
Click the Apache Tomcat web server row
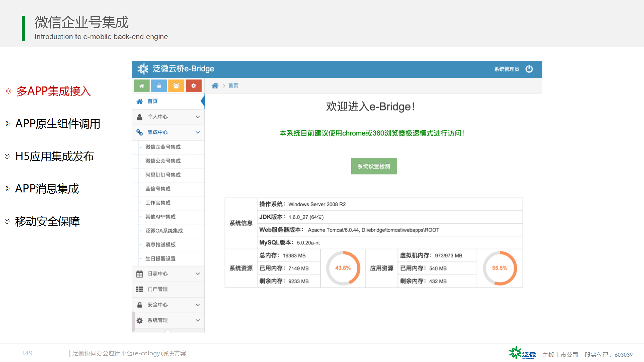(x=390, y=230)
